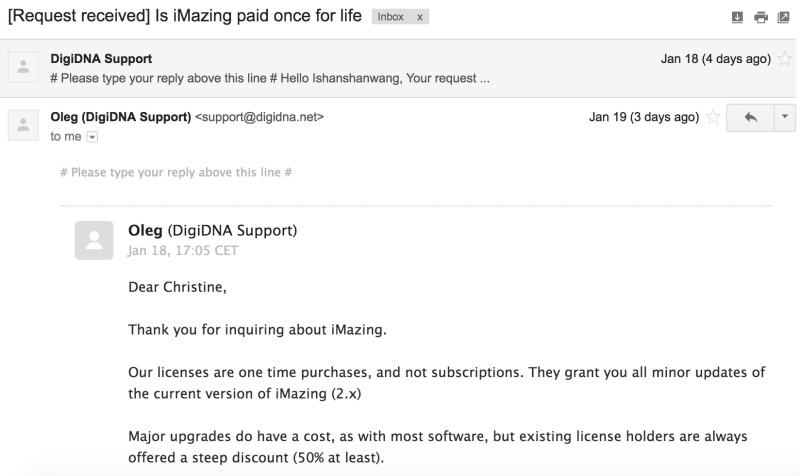Click DigiDNA Support sender avatar

coord(23,66)
